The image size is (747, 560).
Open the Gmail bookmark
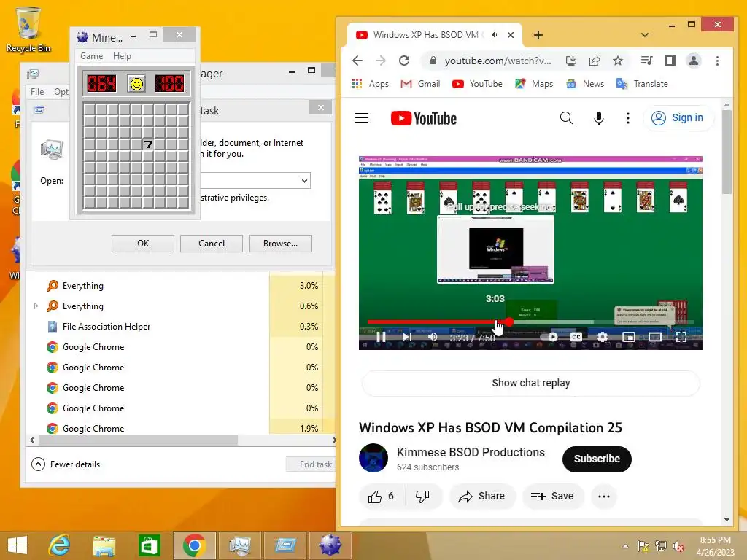[x=420, y=84]
